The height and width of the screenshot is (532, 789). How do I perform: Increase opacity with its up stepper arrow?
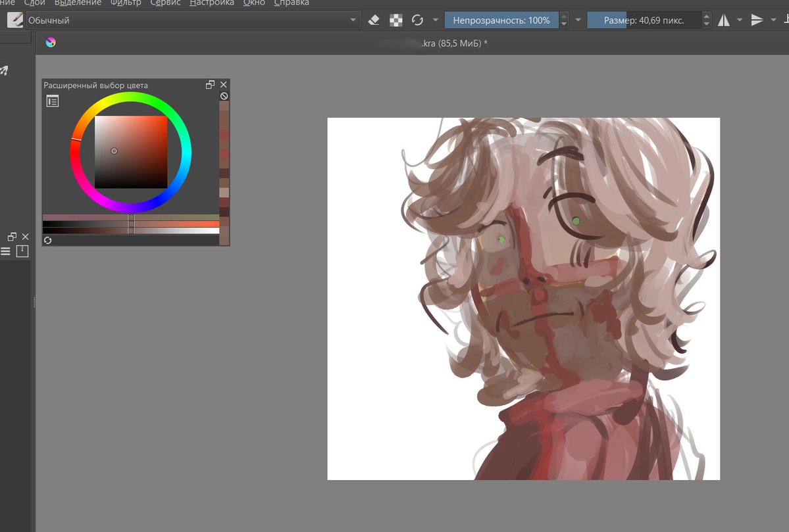[564, 16]
